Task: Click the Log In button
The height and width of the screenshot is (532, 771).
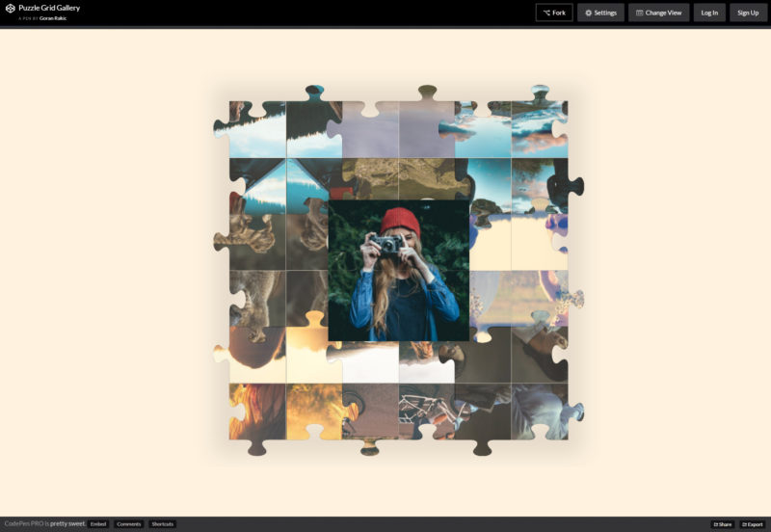Action: pos(709,13)
